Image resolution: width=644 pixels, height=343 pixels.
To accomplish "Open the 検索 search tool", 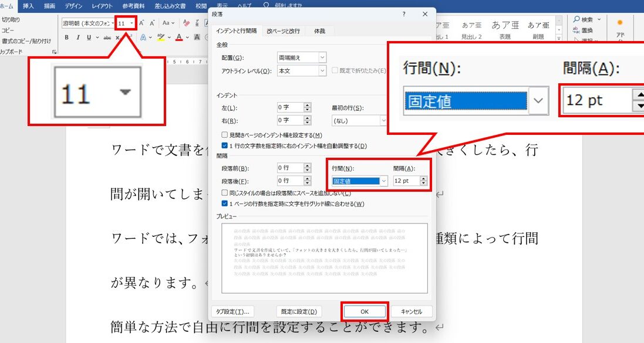I will pos(583,19).
